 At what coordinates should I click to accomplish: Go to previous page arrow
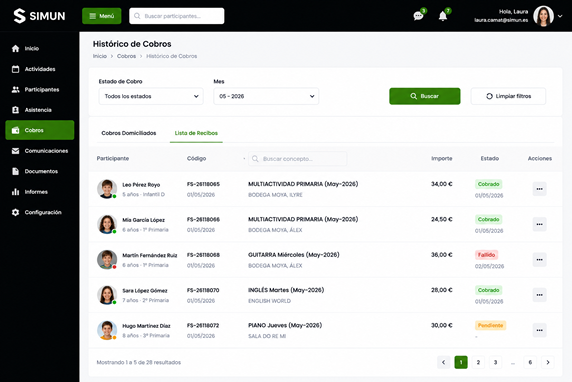tap(444, 362)
